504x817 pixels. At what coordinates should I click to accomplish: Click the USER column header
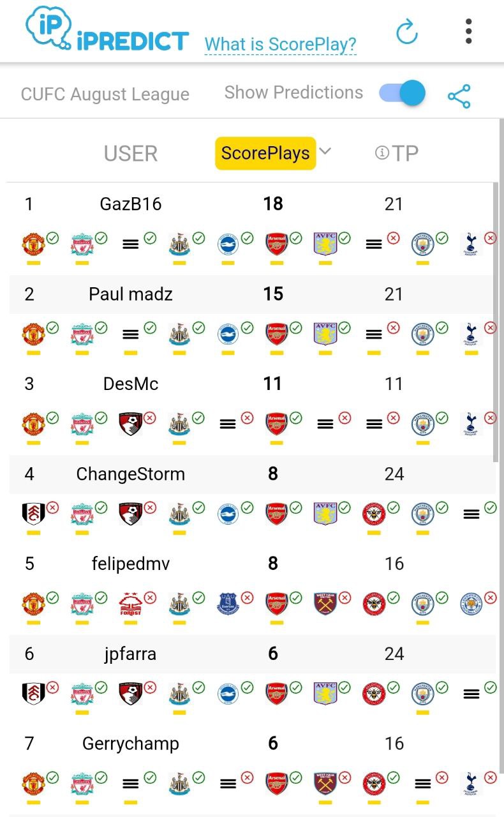point(131,153)
